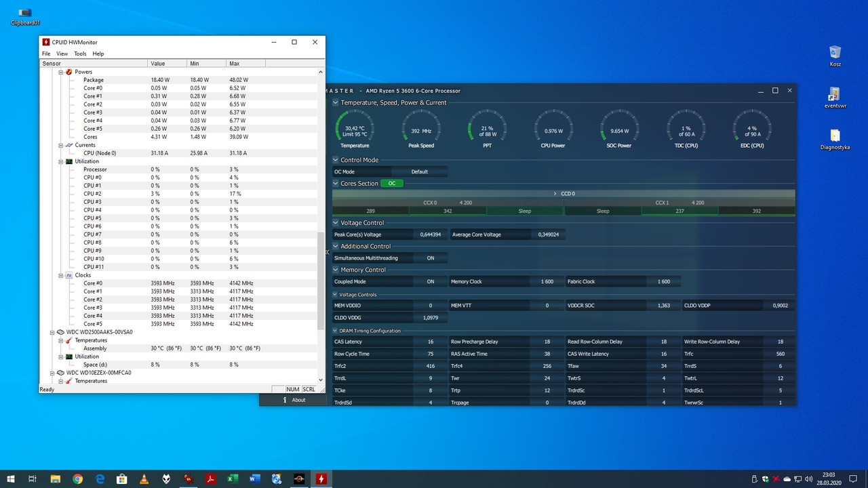Click the PPT gauge
868x488 pixels.
click(487, 129)
